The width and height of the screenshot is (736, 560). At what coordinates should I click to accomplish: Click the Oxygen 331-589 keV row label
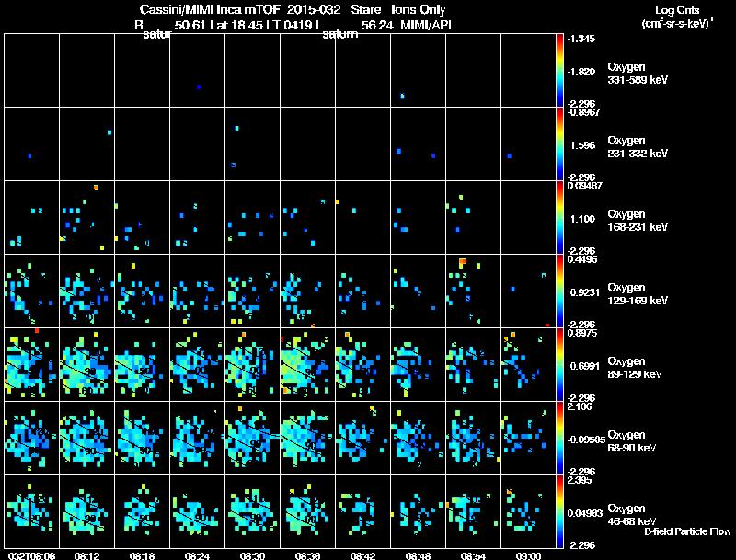point(638,74)
